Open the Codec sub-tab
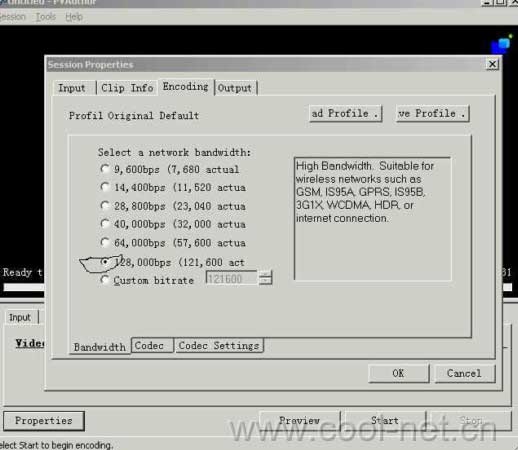 [x=149, y=346]
